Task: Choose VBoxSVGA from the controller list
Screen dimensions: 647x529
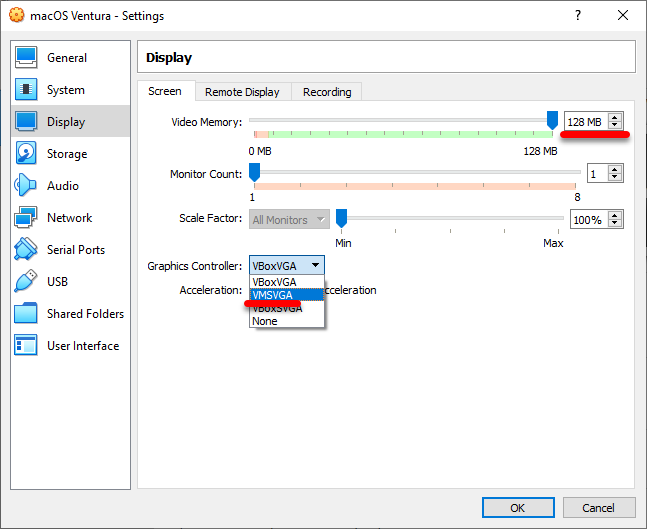Action: pyautogui.click(x=286, y=308)
